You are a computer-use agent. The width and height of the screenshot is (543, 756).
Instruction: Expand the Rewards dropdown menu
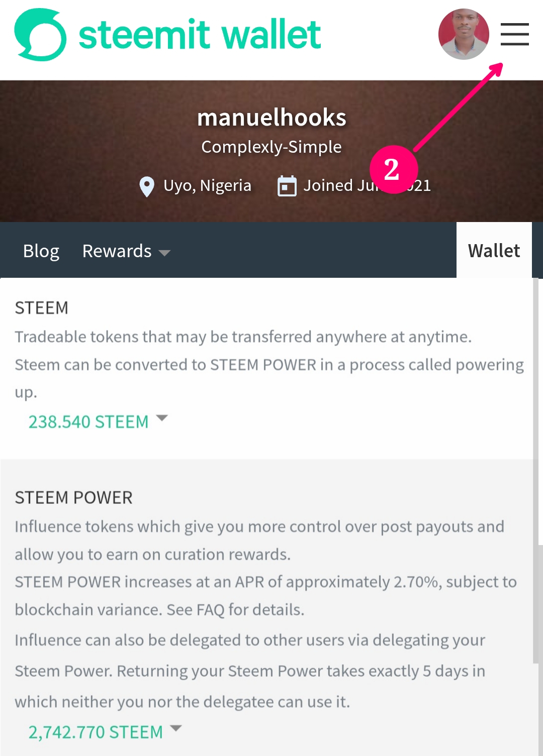tap(126, 251)
